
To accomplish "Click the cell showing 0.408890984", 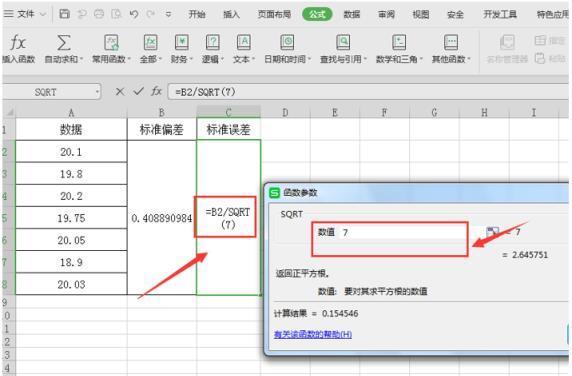I will 162,218.
